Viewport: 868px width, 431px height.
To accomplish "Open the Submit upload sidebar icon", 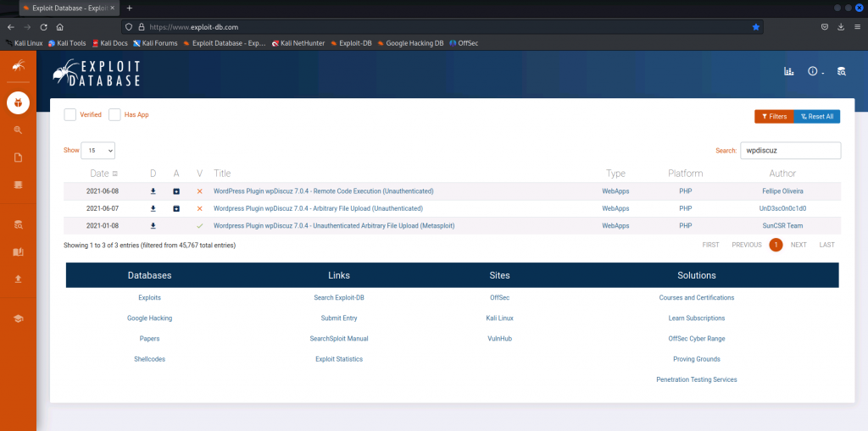I will point(18,279).
